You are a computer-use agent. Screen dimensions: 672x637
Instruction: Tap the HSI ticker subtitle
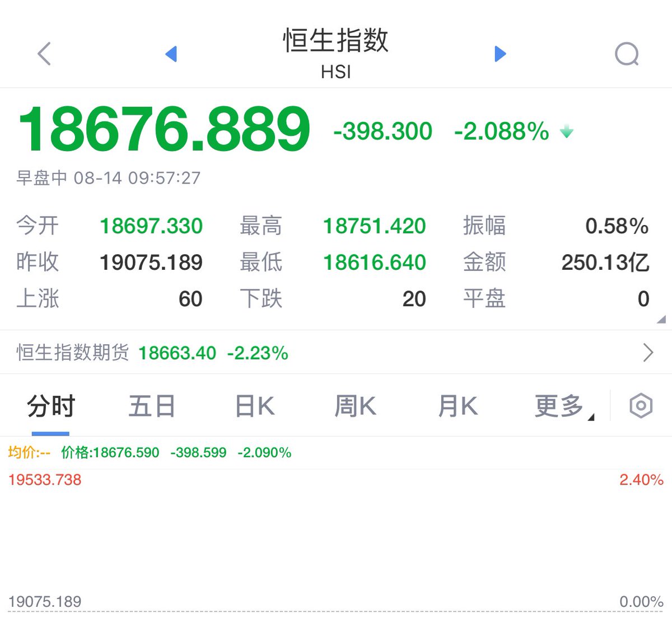(x=336, y=72)
